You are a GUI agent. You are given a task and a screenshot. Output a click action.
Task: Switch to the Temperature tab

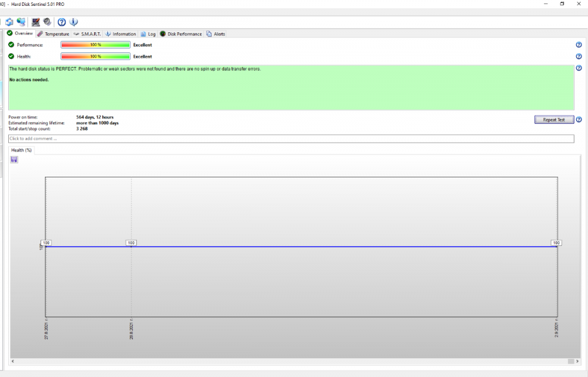pos(53,34)
